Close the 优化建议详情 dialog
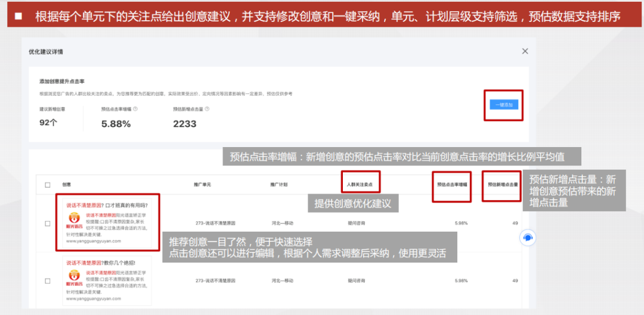 (525, 51)
